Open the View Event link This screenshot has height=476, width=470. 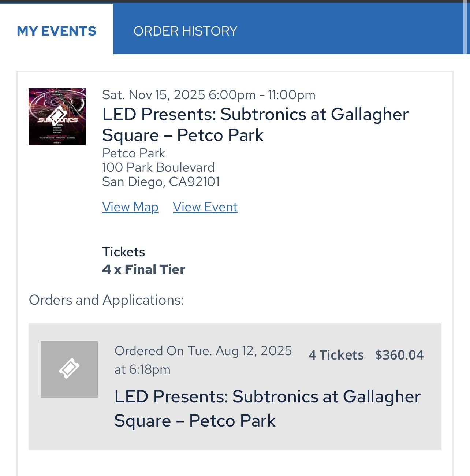(205, 207)
